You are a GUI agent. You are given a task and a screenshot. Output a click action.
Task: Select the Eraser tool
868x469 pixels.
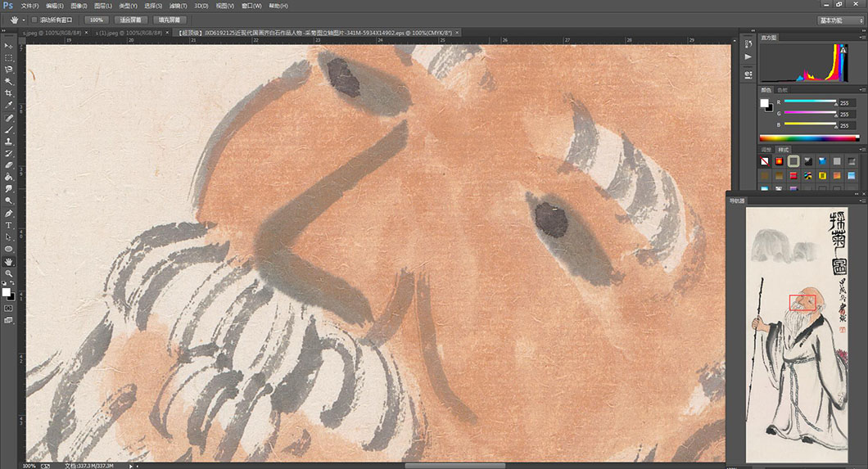click(8, 165)
